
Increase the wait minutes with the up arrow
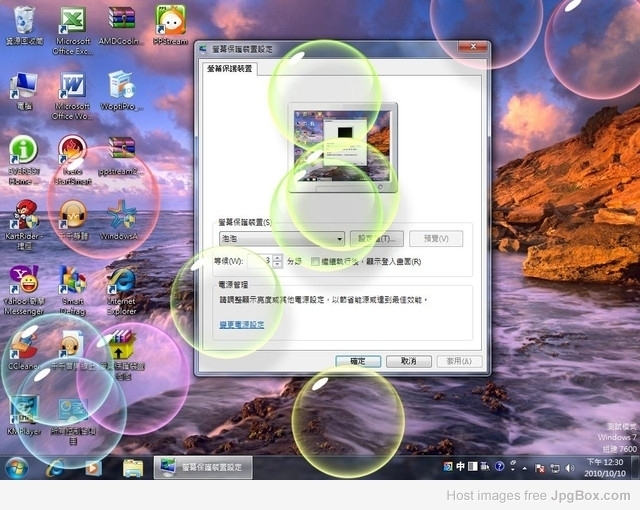pos(278,258)
